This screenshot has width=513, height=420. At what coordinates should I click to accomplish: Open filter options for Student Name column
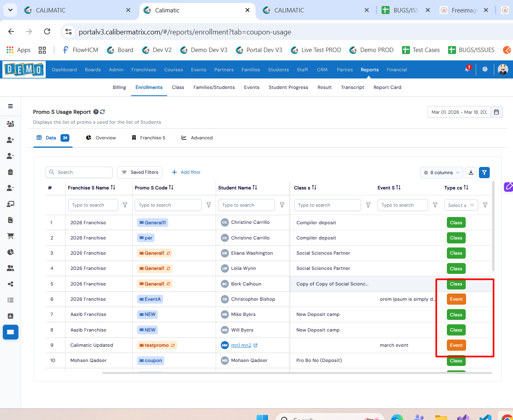coord(282,205)
